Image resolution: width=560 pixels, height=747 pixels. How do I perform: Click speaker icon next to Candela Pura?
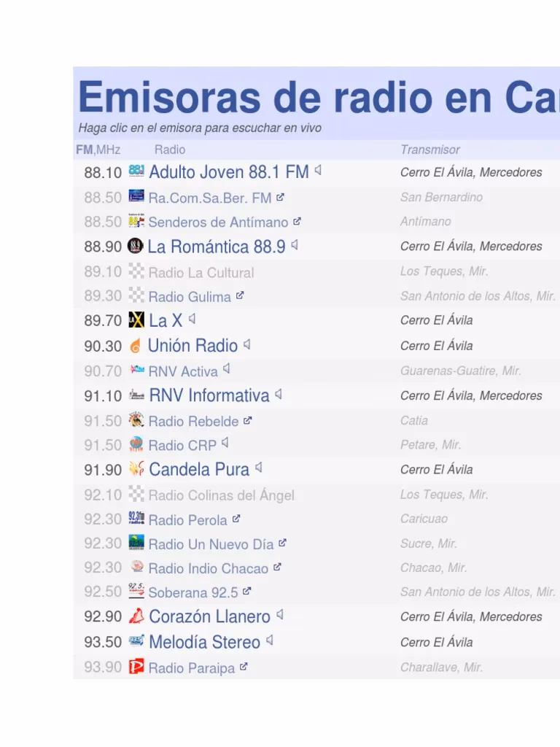[259, 468]
